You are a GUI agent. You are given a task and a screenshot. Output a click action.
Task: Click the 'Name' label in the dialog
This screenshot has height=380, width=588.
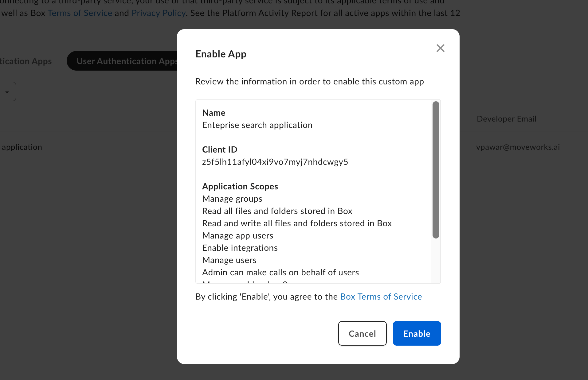point(214,113)
